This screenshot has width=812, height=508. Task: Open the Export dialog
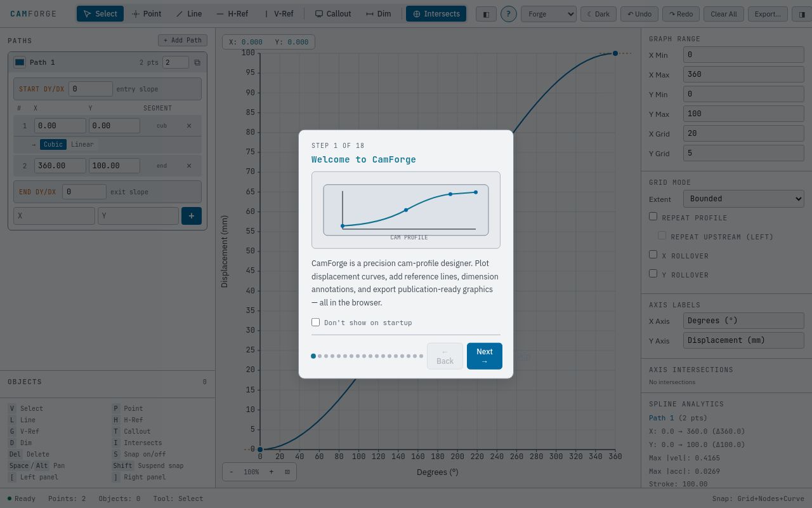[x=768, y=14]
